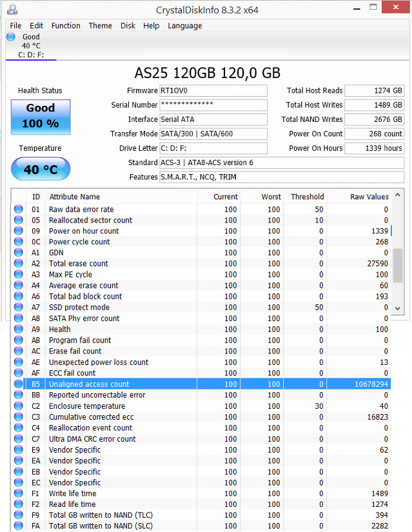Select Total GB written to NAND (SLC) row
This screenshot has width=412, height=532.
tap(202, 526)
